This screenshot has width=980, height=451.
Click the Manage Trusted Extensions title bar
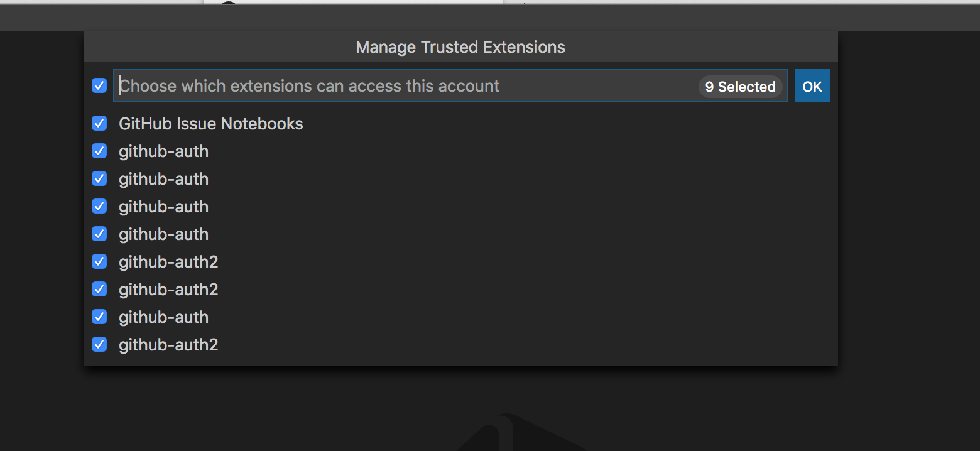(x=460, y=46)
